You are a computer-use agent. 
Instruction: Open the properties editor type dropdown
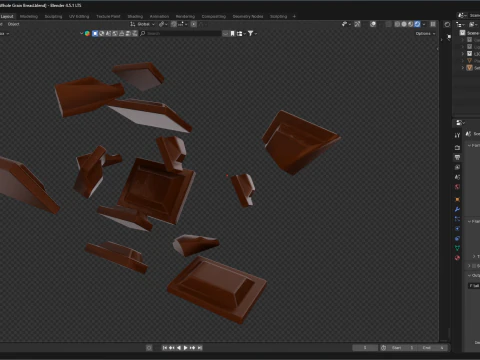[x=460, y=123]
